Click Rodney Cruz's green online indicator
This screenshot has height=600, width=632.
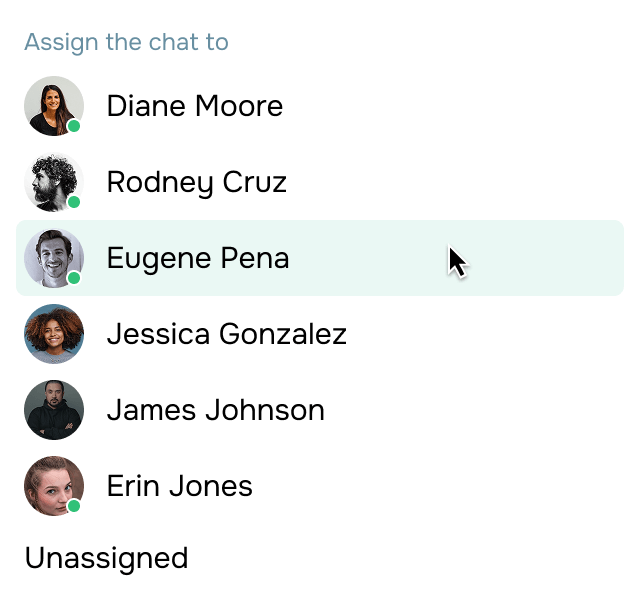(74, 202)
